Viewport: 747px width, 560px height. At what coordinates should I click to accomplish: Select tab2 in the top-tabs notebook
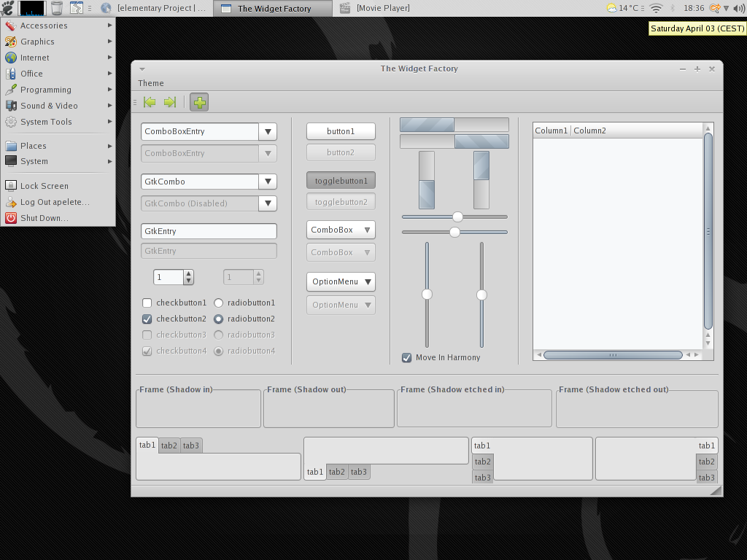[x=169, y=446]
